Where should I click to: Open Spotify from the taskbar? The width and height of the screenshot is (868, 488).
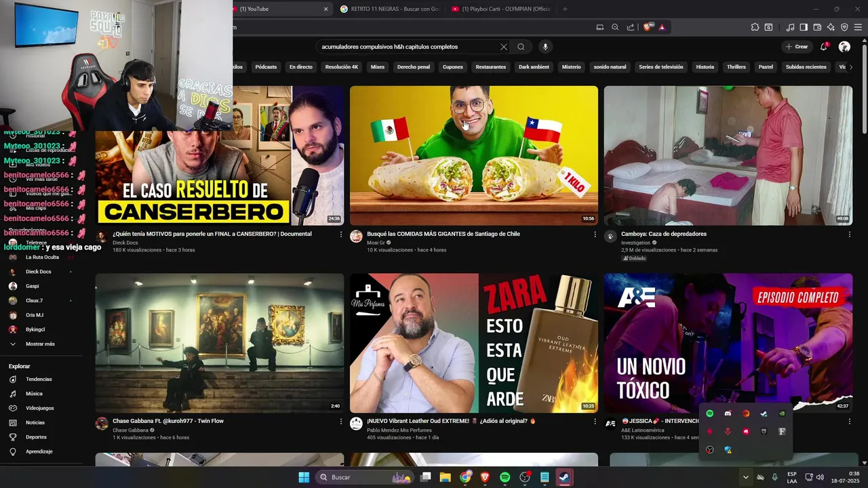[505, 477]
